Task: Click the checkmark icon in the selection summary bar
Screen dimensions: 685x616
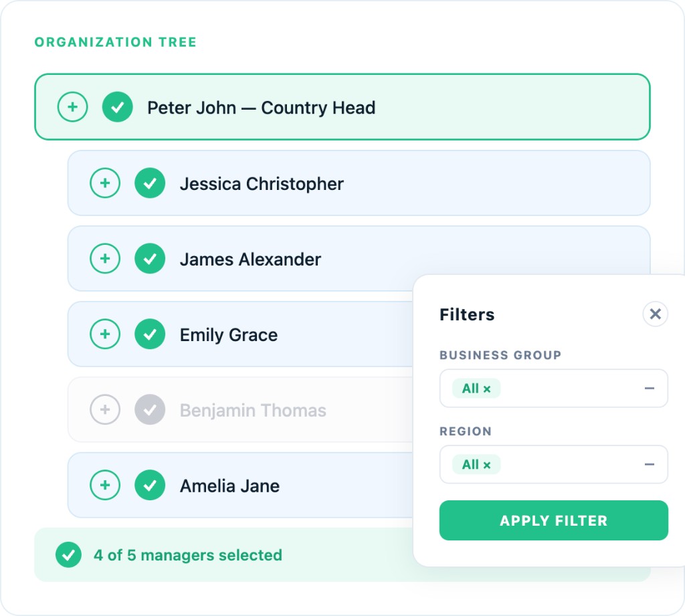Action: point(68,554)
